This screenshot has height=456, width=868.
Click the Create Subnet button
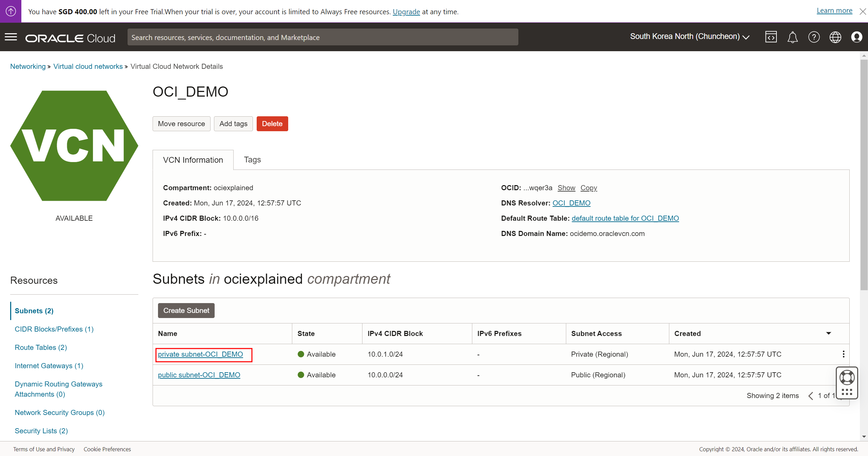(186, 311)
